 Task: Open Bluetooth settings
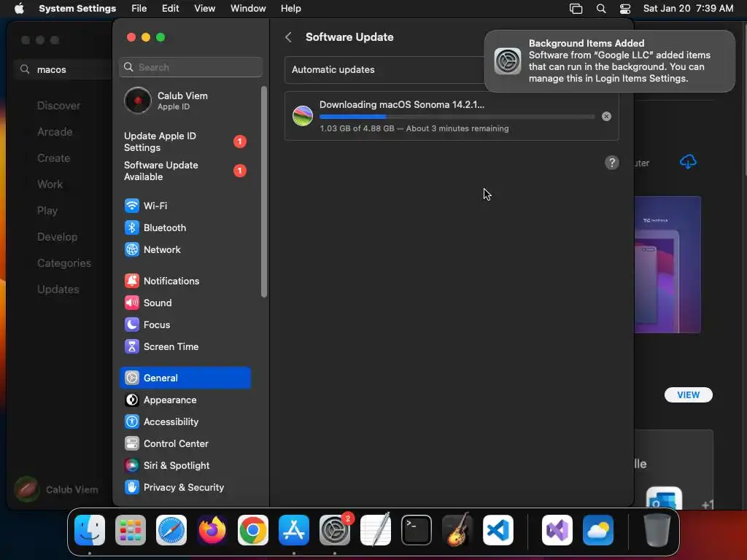(185, 227)
